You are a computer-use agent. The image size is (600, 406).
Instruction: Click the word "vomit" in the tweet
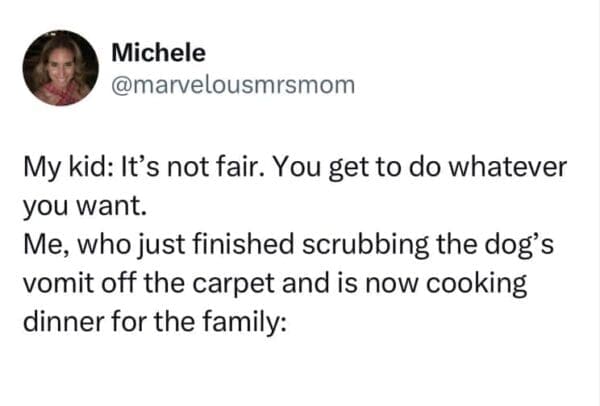[x=59, y=285]
